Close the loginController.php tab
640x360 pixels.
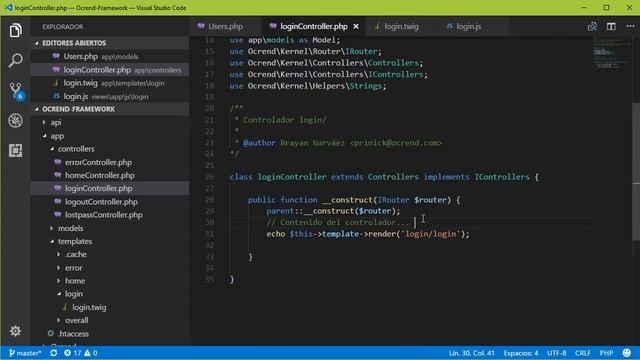click(x=356, y=27)
